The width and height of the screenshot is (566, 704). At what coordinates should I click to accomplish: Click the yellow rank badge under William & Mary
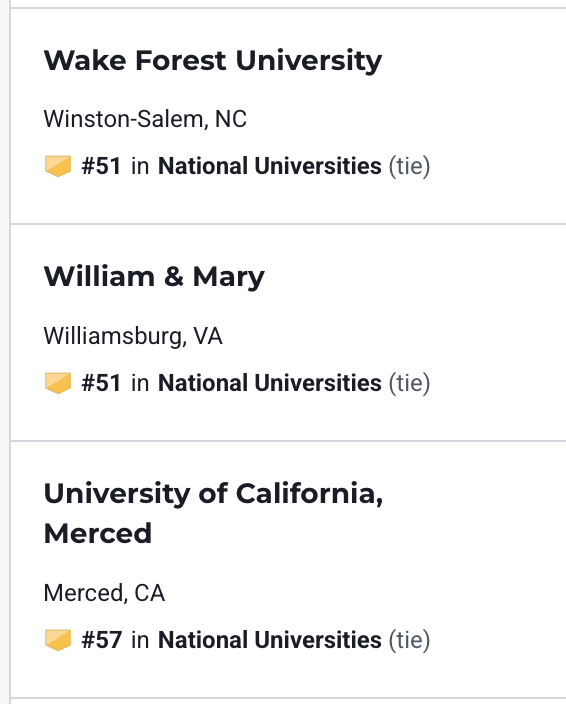coord(58,383)
